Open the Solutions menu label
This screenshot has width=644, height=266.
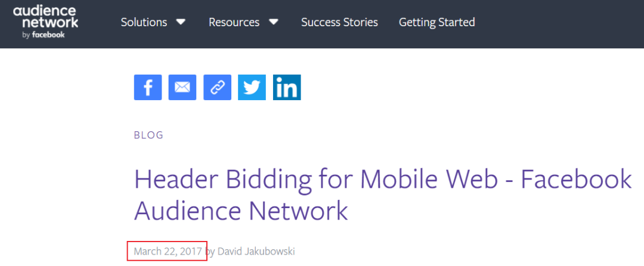(x=144, y=22)
